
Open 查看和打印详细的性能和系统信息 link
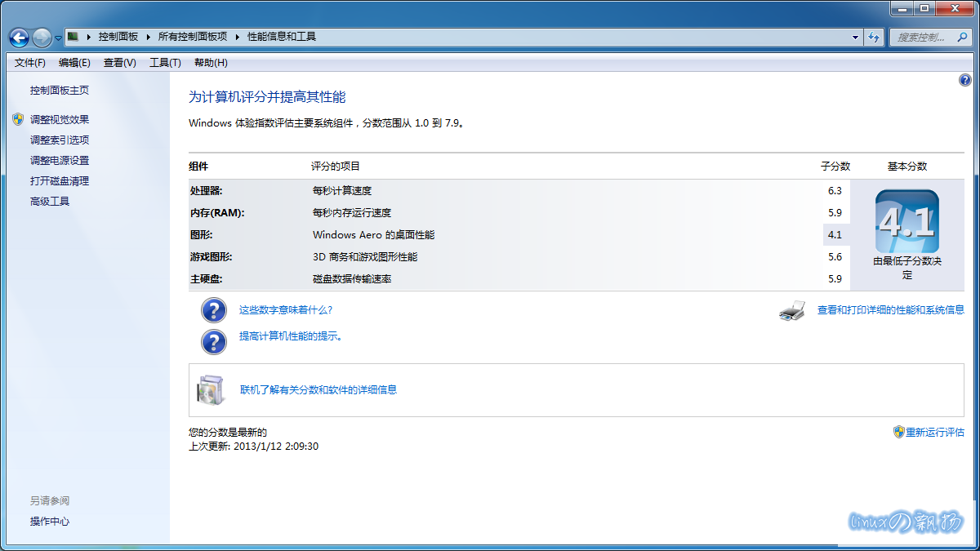pyautogui.click(x=890, y=310)
